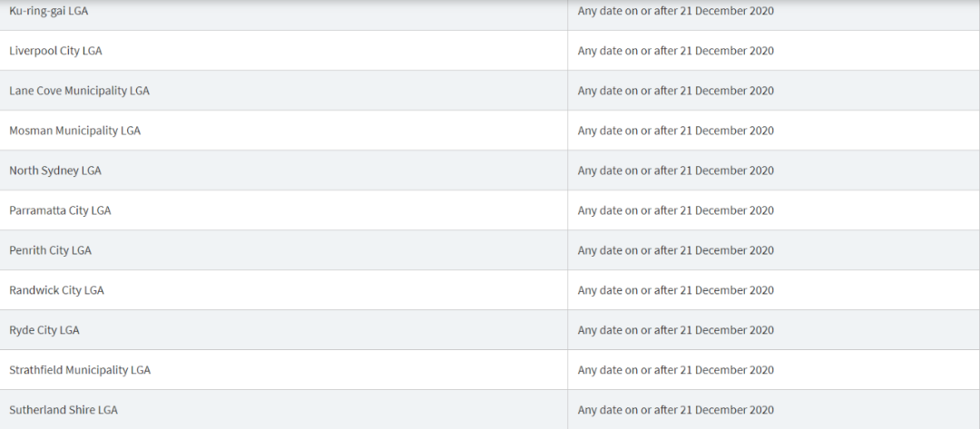The width and height of the screenshot is (980, 429).
Task: Select the Liverpool City LGA row
Action: tap(490, 51)
